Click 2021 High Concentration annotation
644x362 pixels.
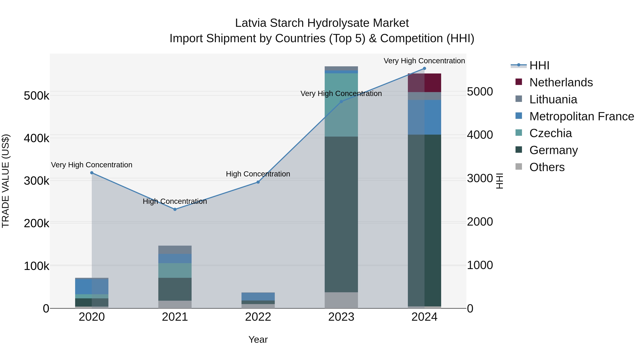[175, 201]
